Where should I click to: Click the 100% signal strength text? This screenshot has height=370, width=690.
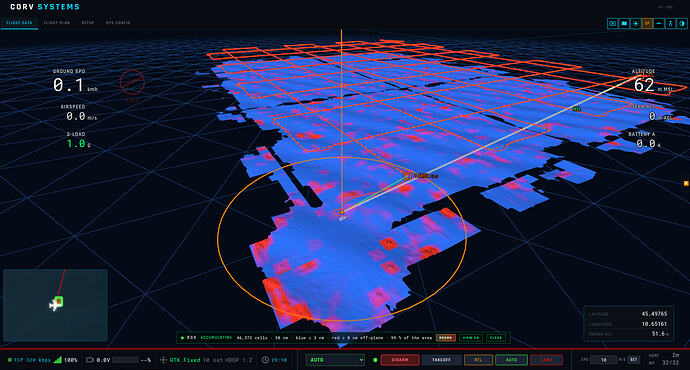[x=70, y=360]
